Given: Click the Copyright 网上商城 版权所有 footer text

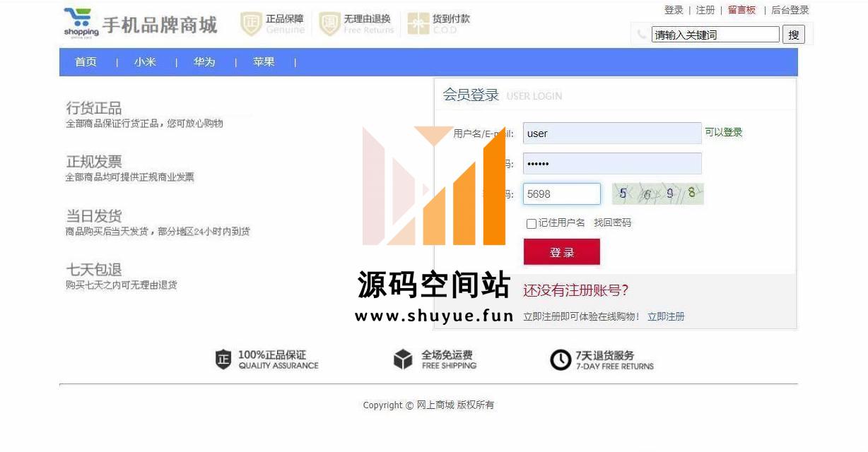Looking at the screenshot, I should pos(428,405).
